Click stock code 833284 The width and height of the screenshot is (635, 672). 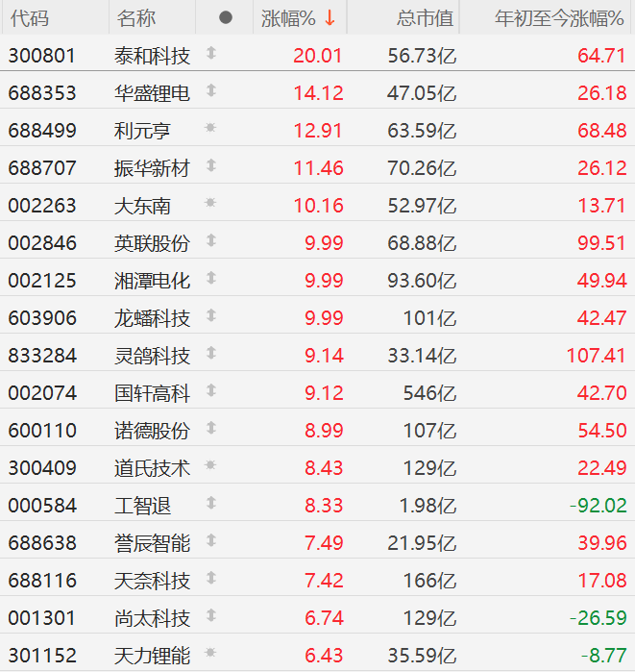click(x=42, y=356)
